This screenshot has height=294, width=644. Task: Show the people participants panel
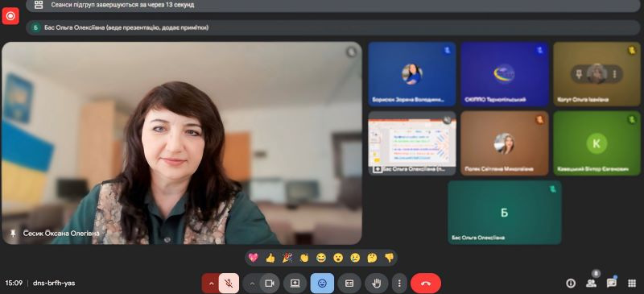click(x=592, y=283)
